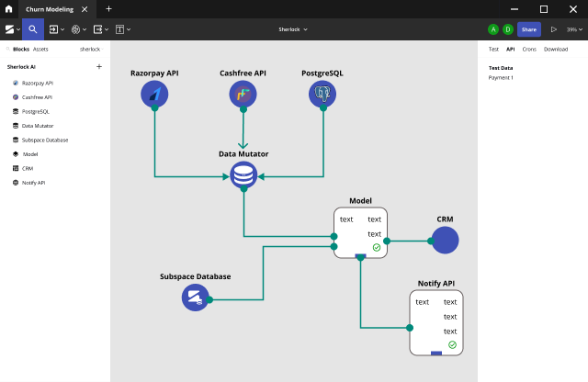Viewport: 588px width, 382px height.
Task: Open the Crons tab
Action: click(x=529, y=49)
